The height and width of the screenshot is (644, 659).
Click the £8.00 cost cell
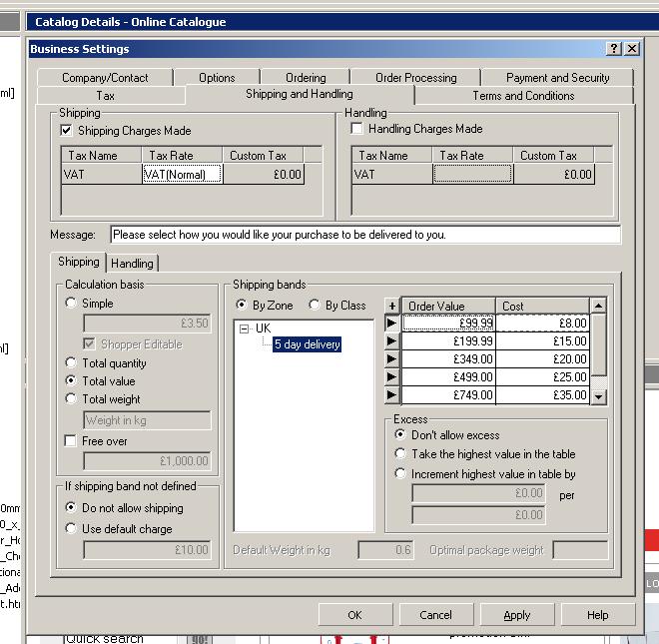542,322
